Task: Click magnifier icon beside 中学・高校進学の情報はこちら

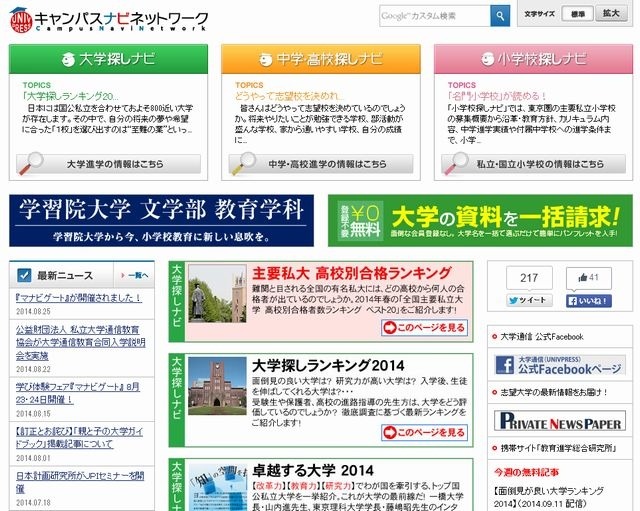Action: 243,163
